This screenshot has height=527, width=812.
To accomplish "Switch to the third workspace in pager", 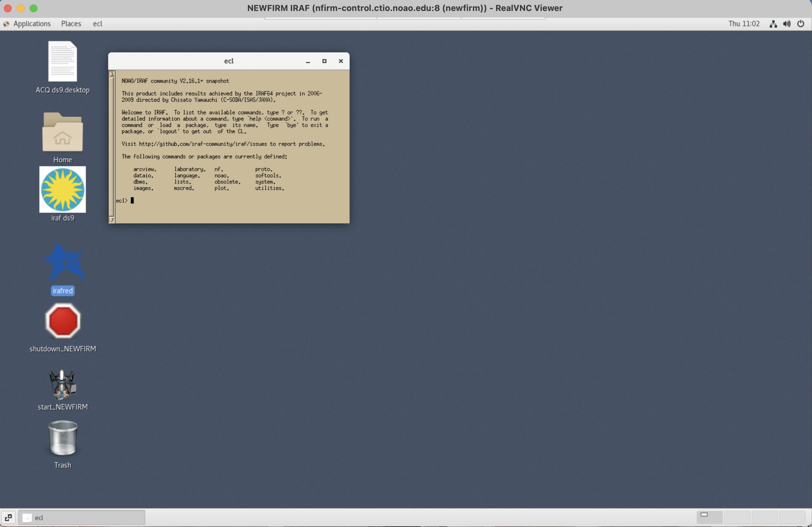I will [x=765, y=517].
